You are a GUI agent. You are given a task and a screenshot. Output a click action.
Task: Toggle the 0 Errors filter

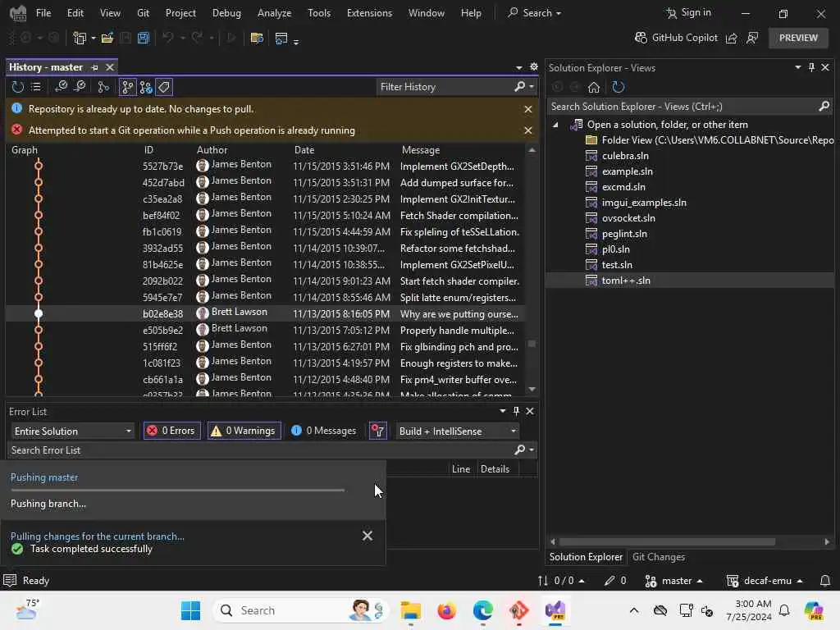coord(172,431)
